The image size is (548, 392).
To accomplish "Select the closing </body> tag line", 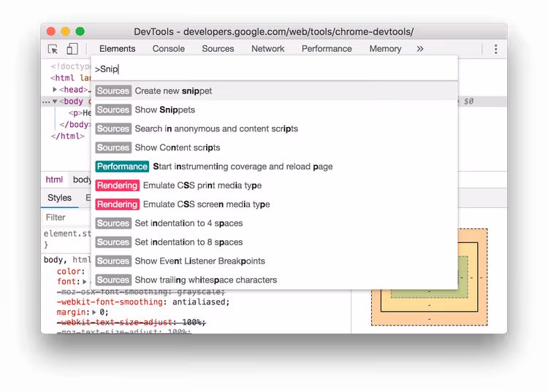I will (x=75, y=125).
